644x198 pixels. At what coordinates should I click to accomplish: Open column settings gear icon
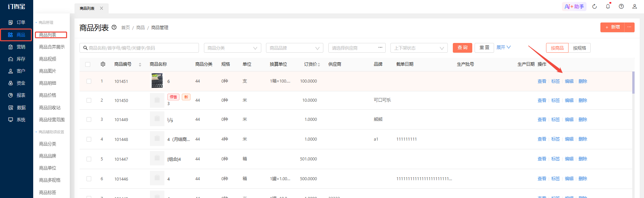[103, 64]
